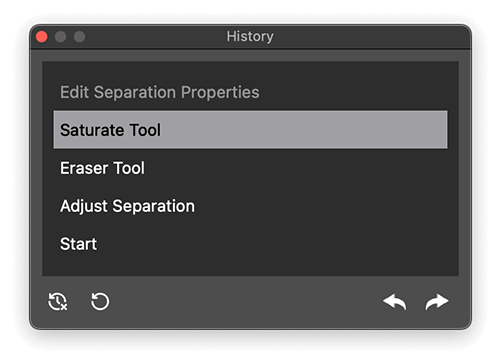This screenshot has width=500, height=362.
Task: Select the Saturate Tool history state
Action: point(250,130)
